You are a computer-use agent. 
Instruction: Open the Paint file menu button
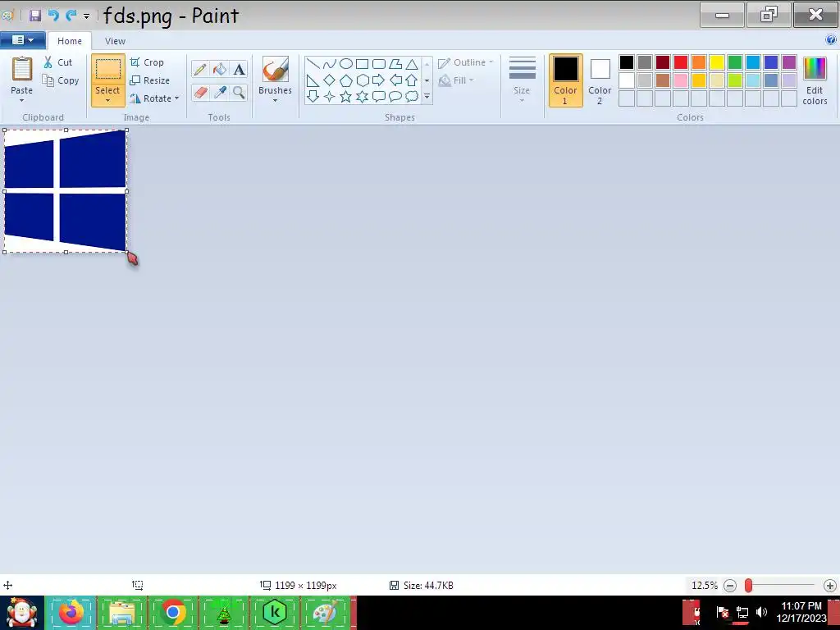click(x=22, y=40)
